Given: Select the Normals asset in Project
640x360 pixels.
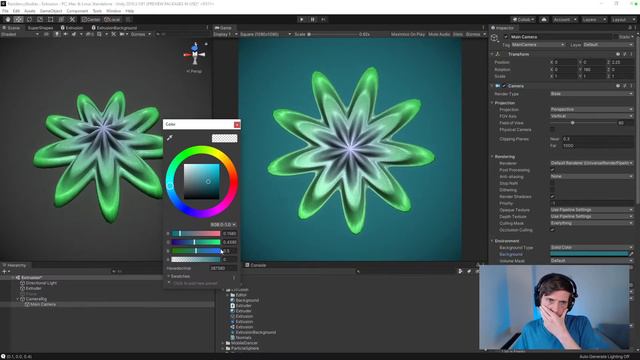Looking at the screenshot, I should [x=243, y=338].
